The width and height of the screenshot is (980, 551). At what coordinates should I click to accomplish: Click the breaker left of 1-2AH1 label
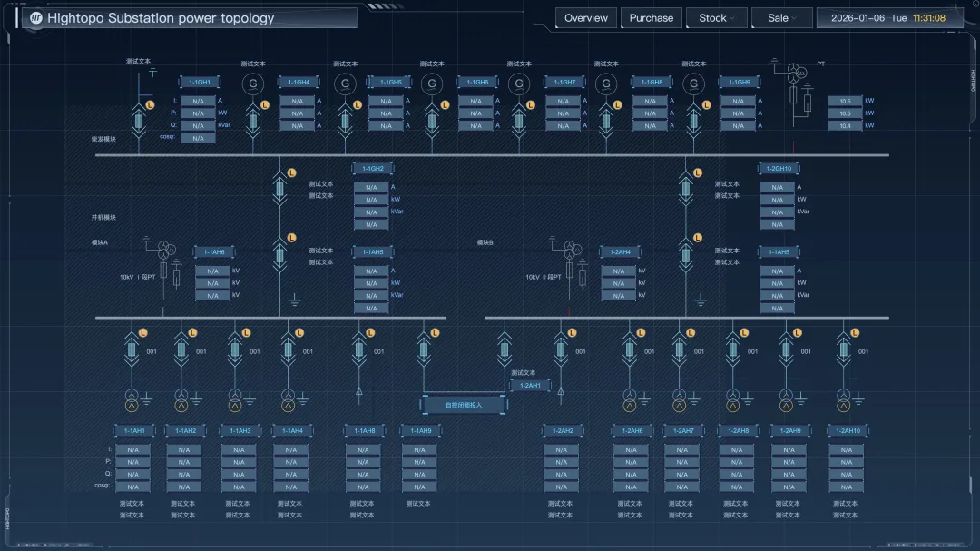505,349
